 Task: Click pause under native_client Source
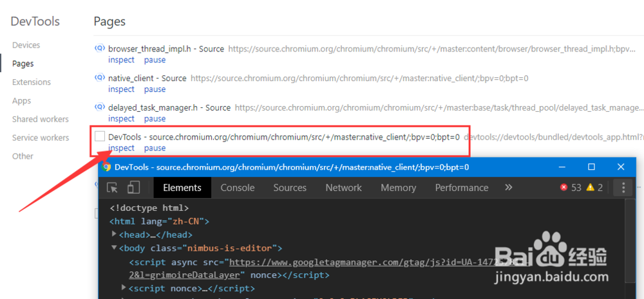tap(155, 89)
